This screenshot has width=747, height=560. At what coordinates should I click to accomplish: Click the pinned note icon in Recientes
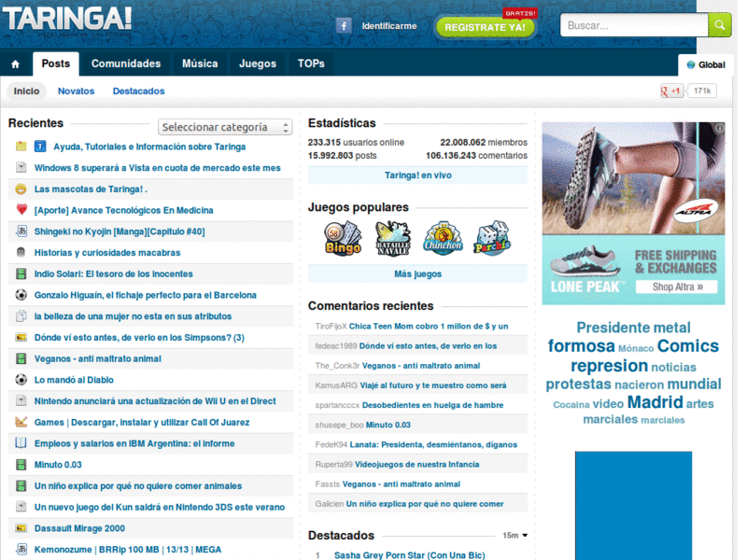21,147
